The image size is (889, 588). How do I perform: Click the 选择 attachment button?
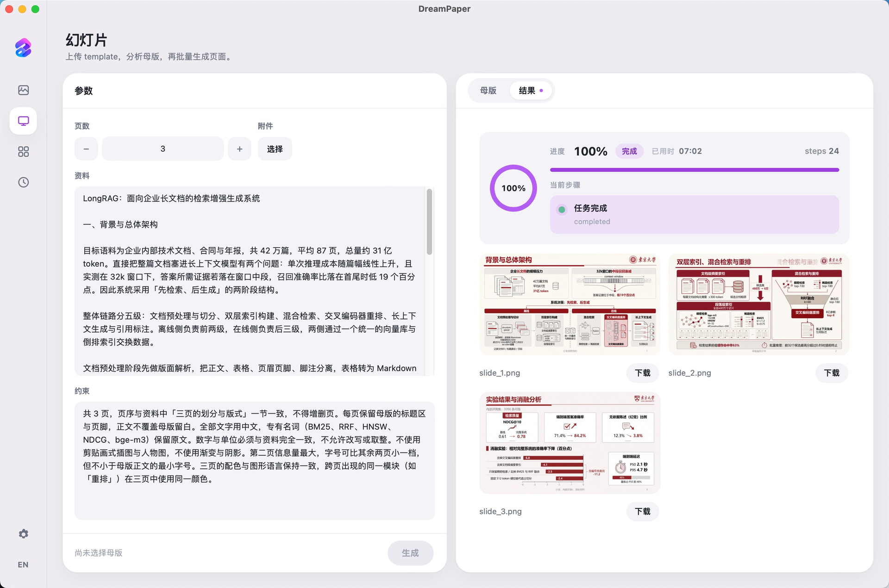point(275,149)
